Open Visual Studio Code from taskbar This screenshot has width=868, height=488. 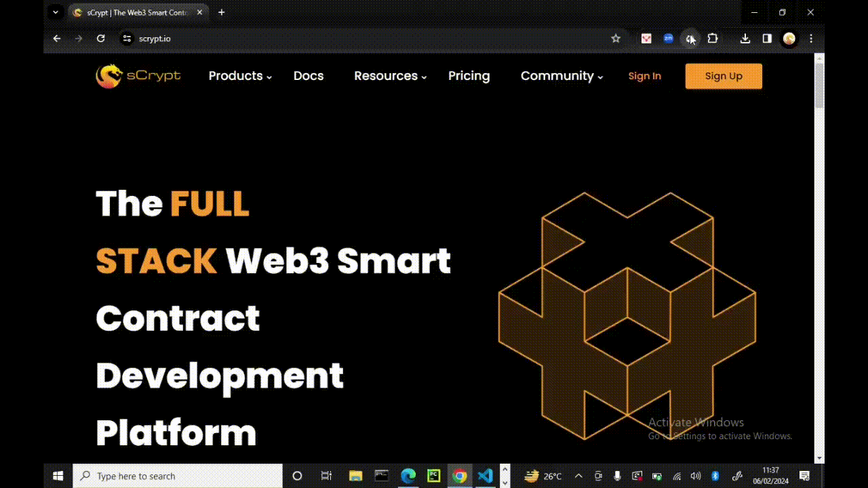pos(485,476)
